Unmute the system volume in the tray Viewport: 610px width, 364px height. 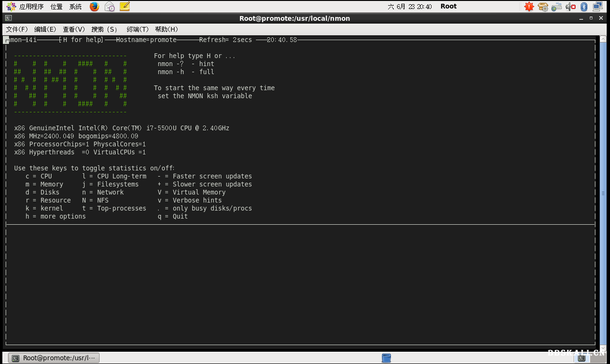570,6
